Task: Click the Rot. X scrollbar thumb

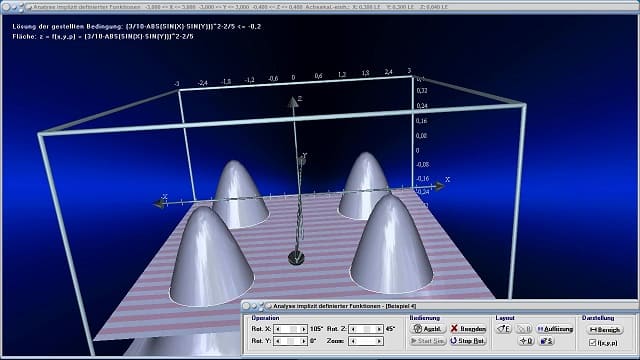Action: click(293, 329)
